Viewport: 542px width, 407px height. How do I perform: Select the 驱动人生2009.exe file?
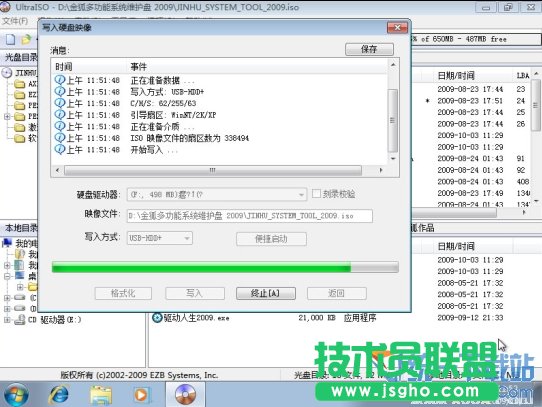pyautogui.click(x=196, y=318)
